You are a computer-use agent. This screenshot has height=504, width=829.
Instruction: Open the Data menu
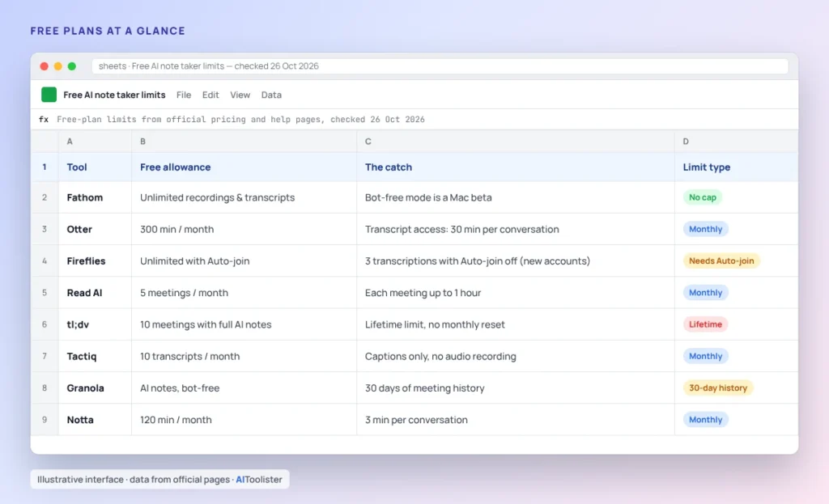pos(271,95)
